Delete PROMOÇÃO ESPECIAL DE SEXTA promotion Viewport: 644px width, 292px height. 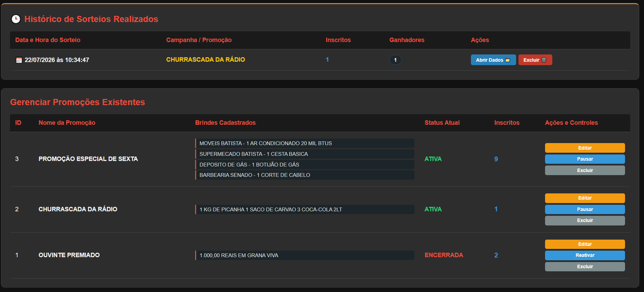(x=585, y=170)
